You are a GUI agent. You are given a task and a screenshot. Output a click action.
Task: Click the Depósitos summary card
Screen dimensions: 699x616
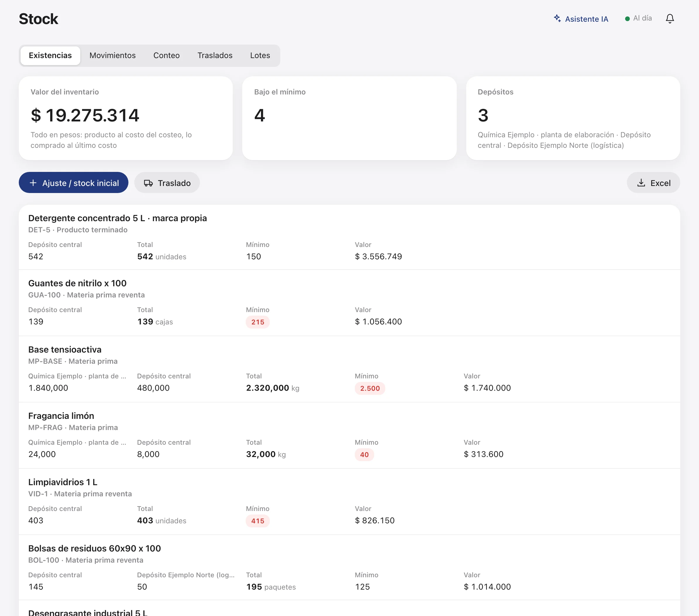tap(573, 118)
